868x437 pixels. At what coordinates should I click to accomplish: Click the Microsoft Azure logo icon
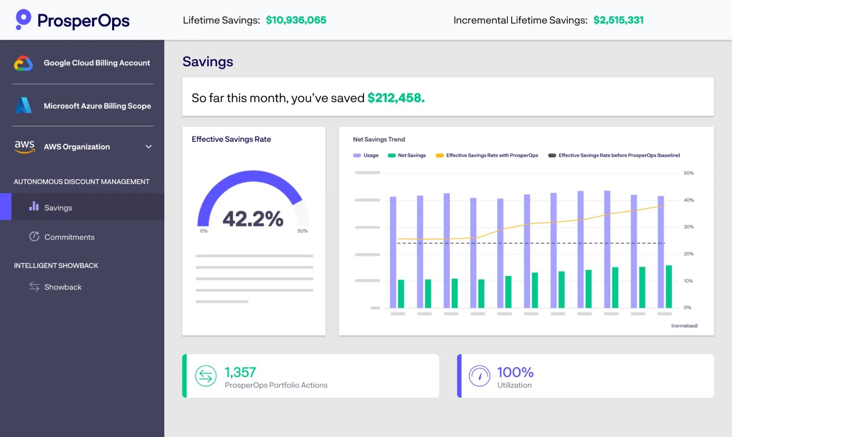click(x=23, y=105)
